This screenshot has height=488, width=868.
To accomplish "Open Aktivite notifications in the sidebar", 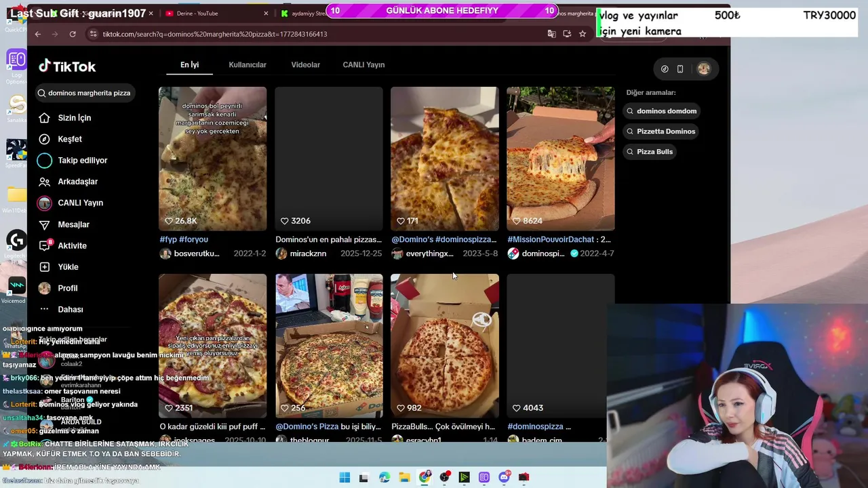I will coord(63,245).
